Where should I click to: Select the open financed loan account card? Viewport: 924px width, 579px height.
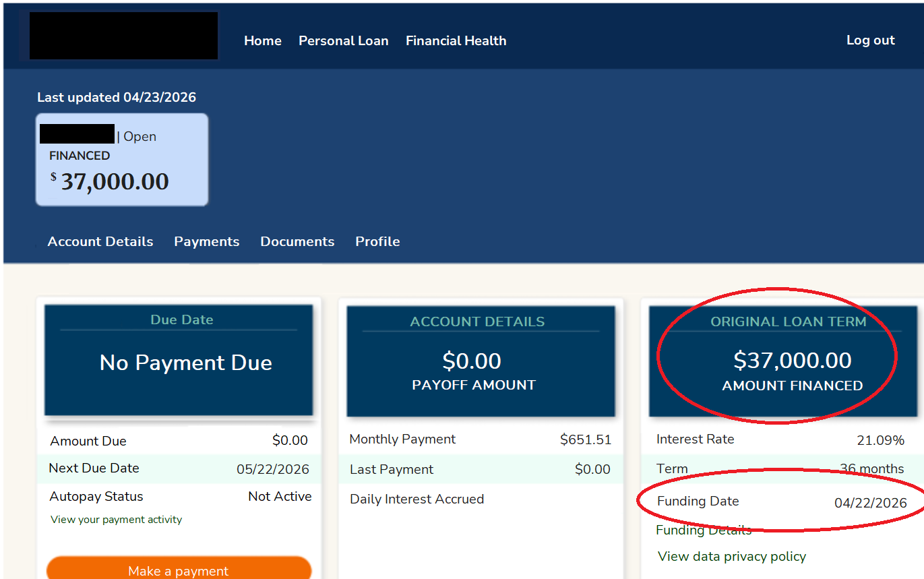click(x=122, y=160)
